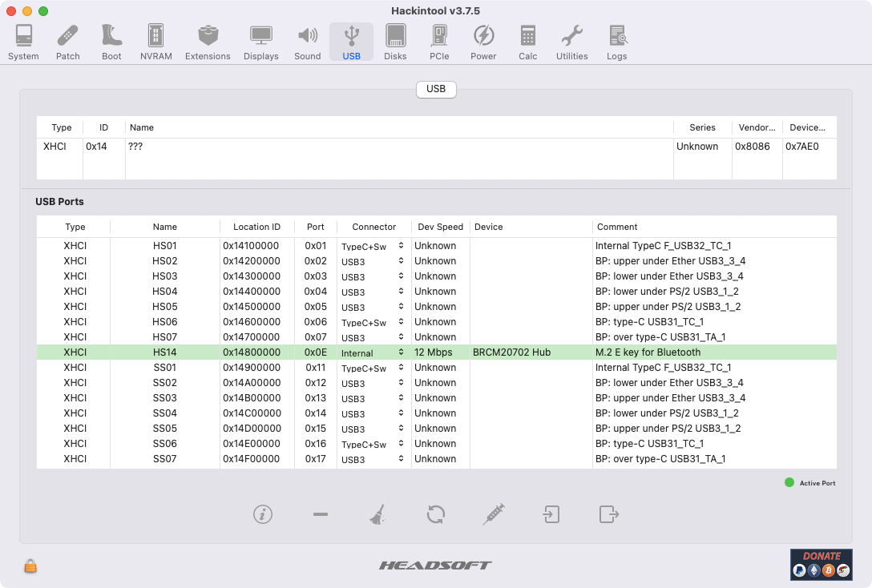
Task: Open the PCIe section
Action: (439, 42)
